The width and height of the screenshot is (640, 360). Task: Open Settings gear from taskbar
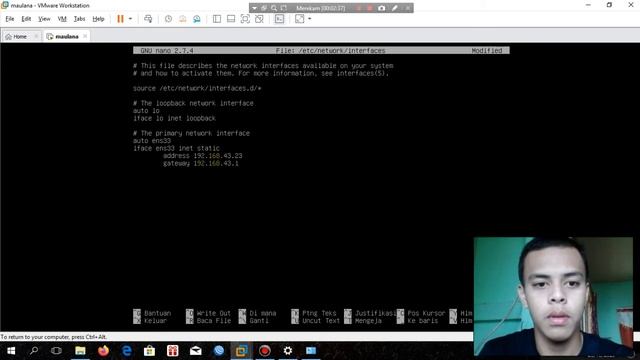288,351
